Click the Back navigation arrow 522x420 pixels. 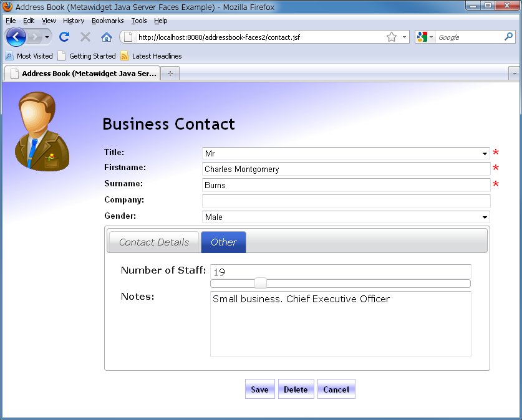coord(16,37)
